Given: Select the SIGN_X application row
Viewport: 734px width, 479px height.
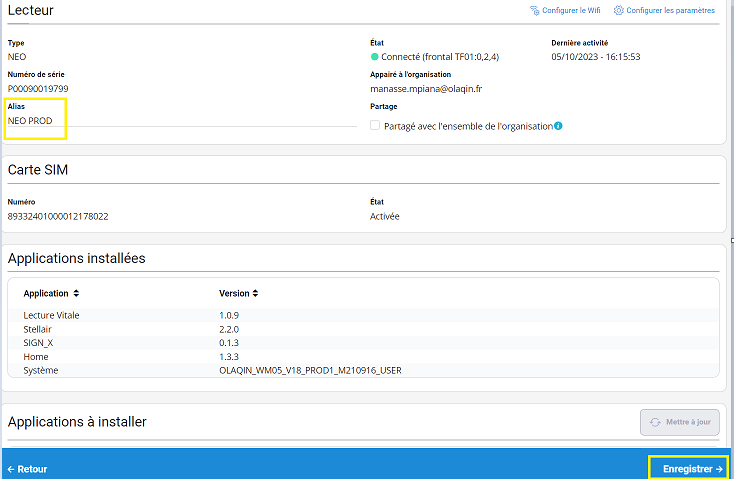Looking at the screenshot, I should coord(39,343).
